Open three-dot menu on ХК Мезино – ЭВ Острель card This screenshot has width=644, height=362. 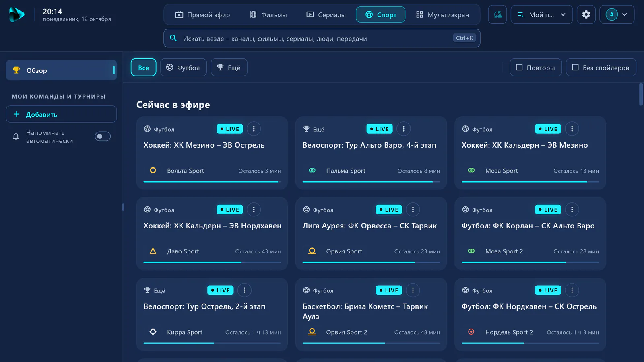[254, 129]
